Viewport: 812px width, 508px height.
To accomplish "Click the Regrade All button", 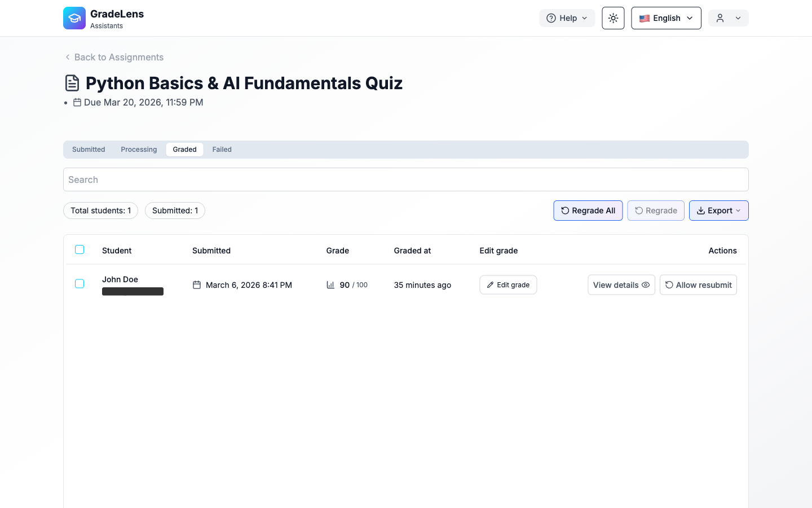I will click(x=588, y=211).
